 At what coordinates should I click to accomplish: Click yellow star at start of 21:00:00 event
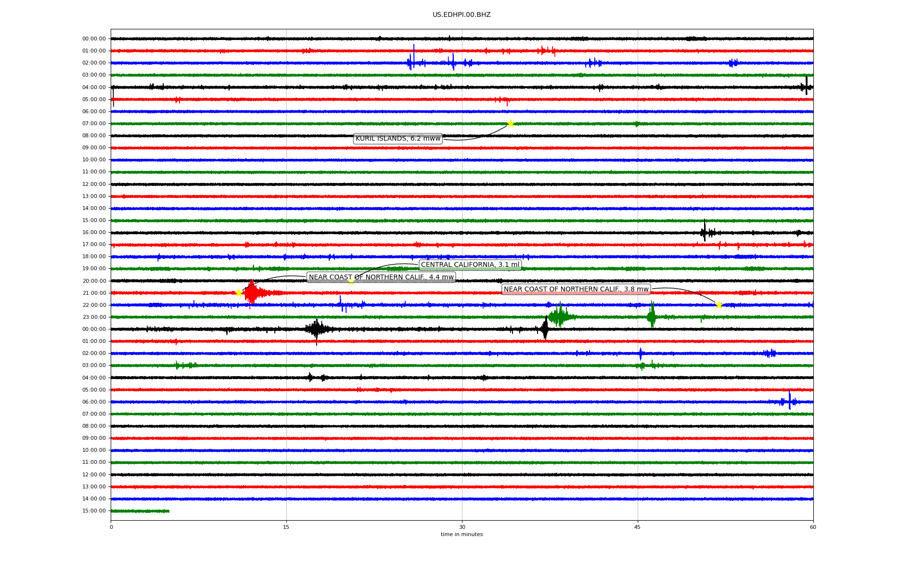coord(238,293)
